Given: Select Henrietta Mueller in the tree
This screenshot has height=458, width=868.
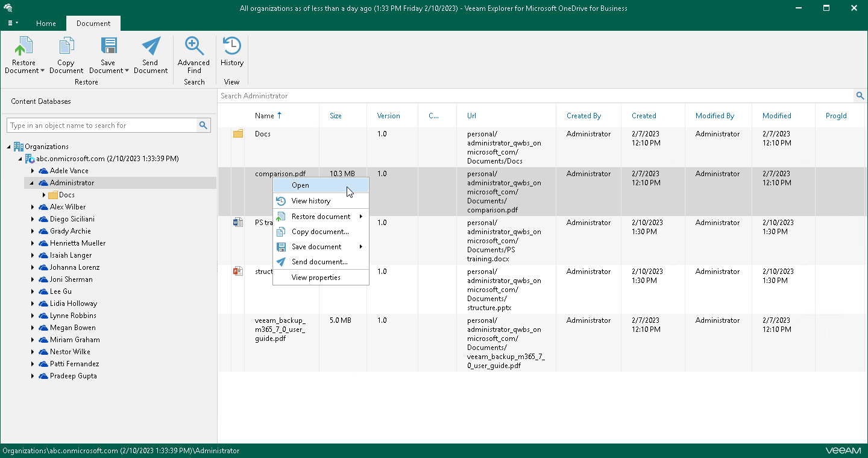Looking at the screenshot, I should 78,243.
